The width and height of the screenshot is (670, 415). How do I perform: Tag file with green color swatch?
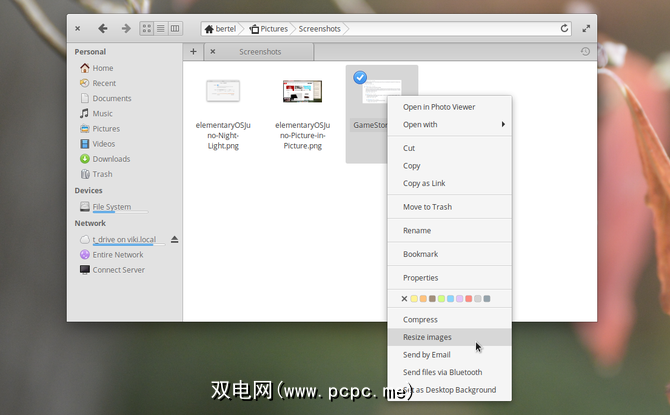click(x=441, y=299)
